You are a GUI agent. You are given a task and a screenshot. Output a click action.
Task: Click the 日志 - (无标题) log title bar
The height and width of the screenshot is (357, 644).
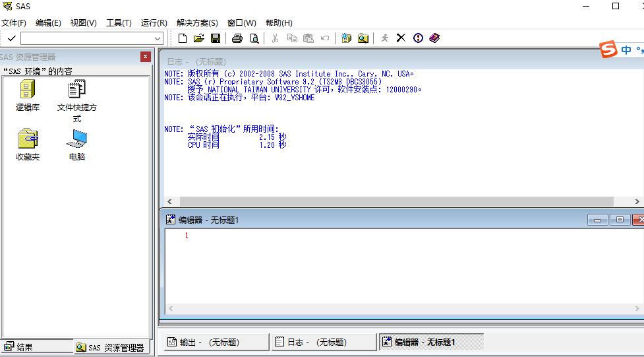401,61
